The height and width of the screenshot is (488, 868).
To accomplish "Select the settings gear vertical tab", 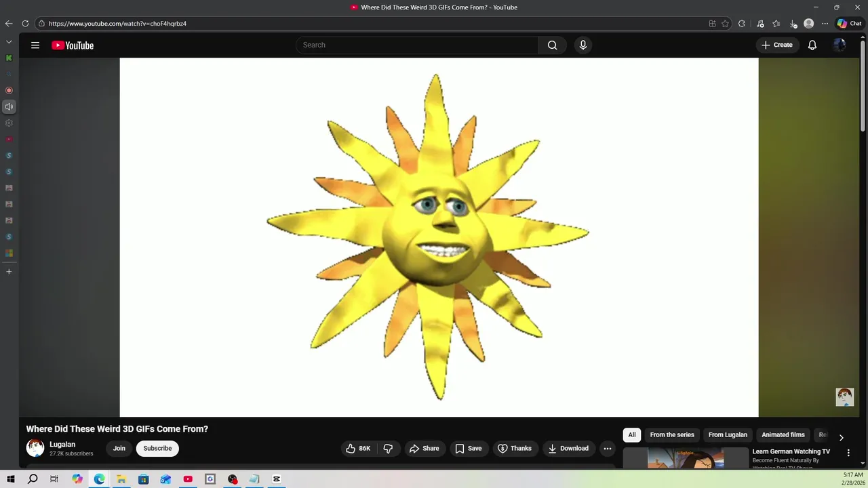I will tap(9, 123).
